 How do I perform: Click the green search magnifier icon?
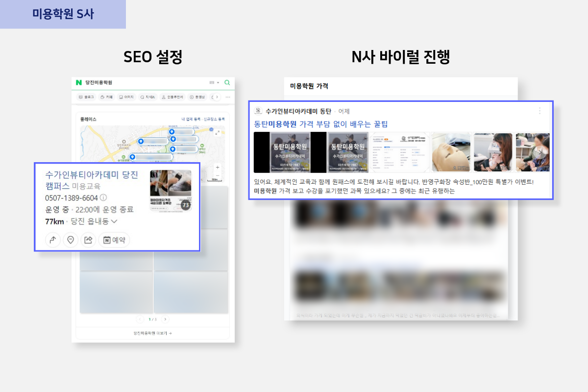[x=227, y=83]
